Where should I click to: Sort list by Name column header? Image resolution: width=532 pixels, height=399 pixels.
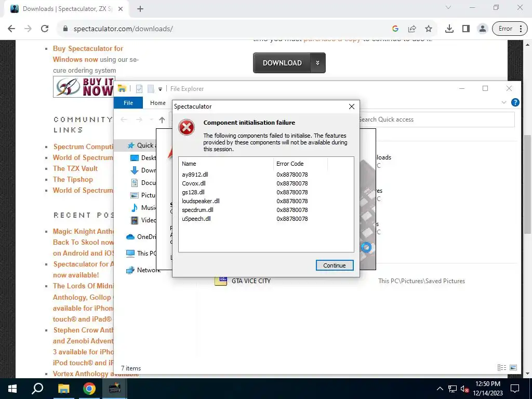click(226, 164)
